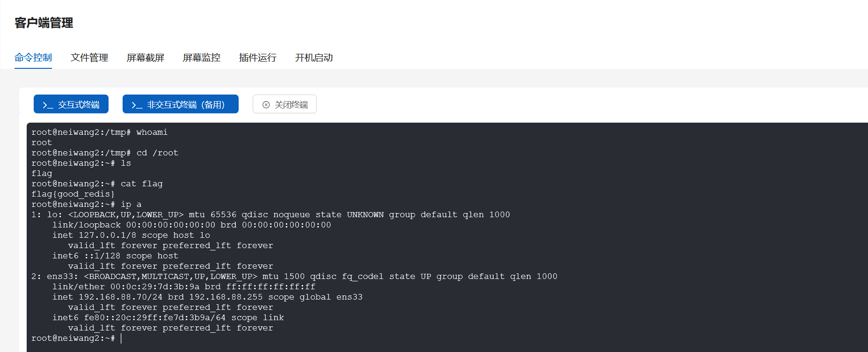
Task: Click the terminal icon on 非交互式终端（备用） button
Action: coord(136,104)
